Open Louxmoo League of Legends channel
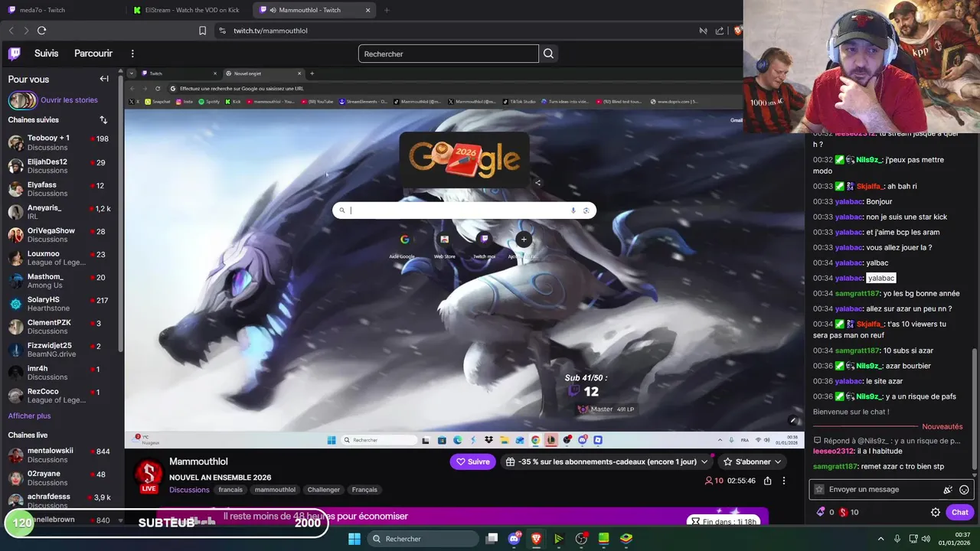Screen dimensions: 980x551 (60, 258)
